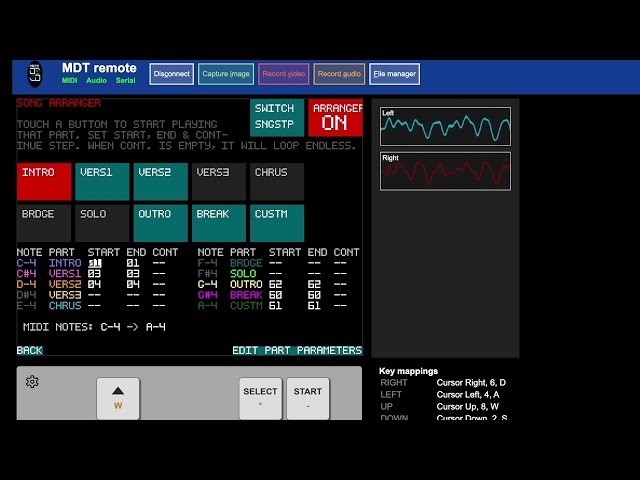Click the C-4 note label
The image size is (640, 480).
point(26,263)
